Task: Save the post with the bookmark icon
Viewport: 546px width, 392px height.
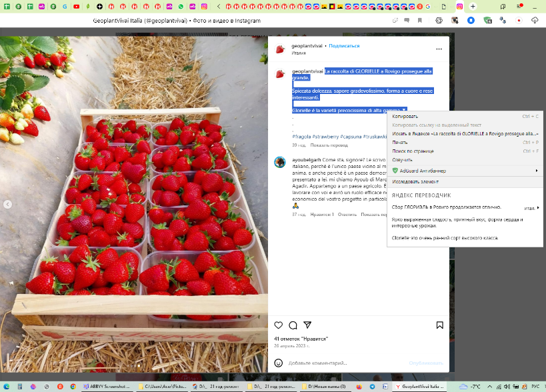Action: pos(439,325)
